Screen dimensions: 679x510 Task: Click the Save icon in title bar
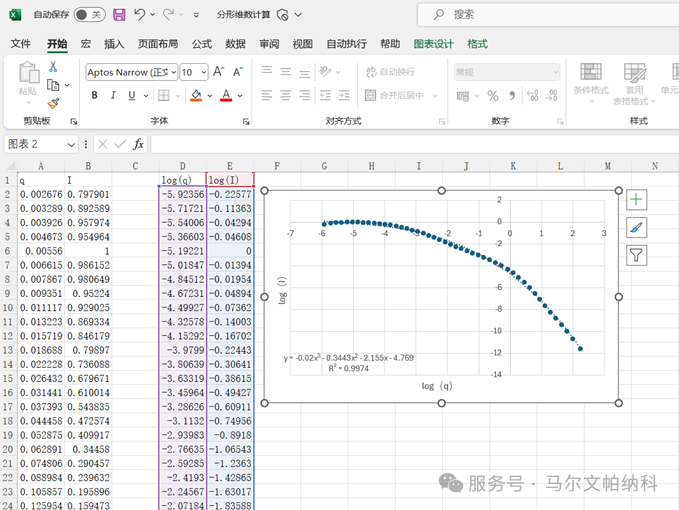[x=119, y=15]
